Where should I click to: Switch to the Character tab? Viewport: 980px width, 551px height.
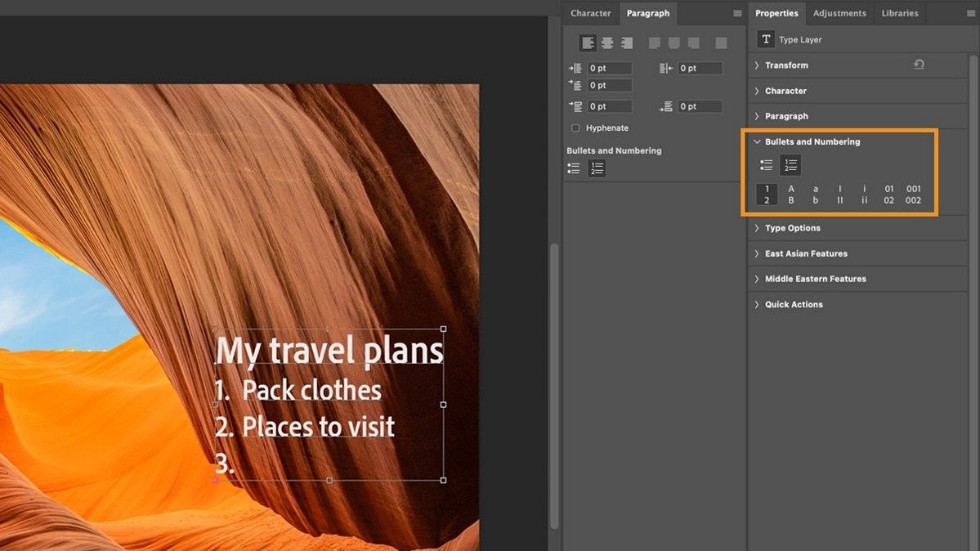(590, 13)
